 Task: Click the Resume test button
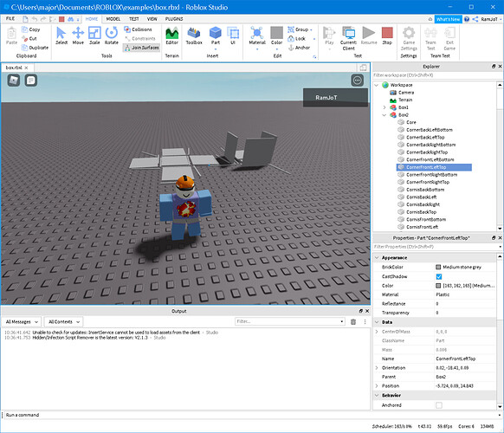click(369, 36)
